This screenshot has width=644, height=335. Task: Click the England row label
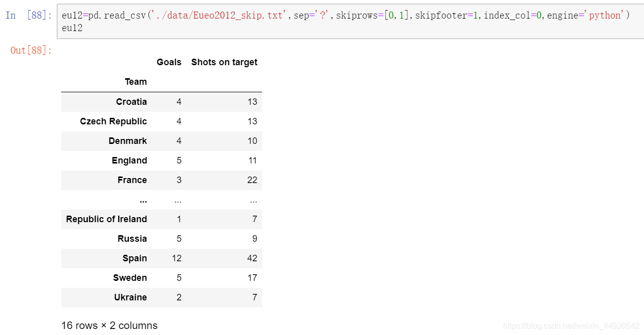pyautogui.click(x=129, y=160)
